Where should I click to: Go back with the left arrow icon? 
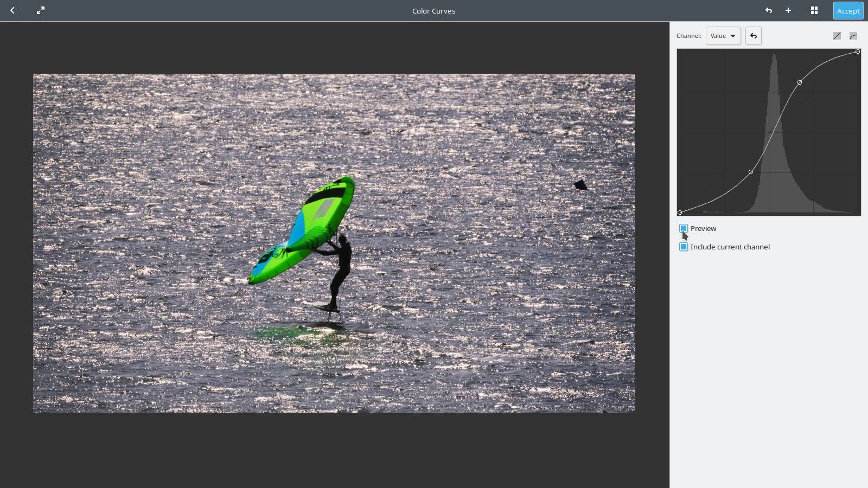click(12, 10)
